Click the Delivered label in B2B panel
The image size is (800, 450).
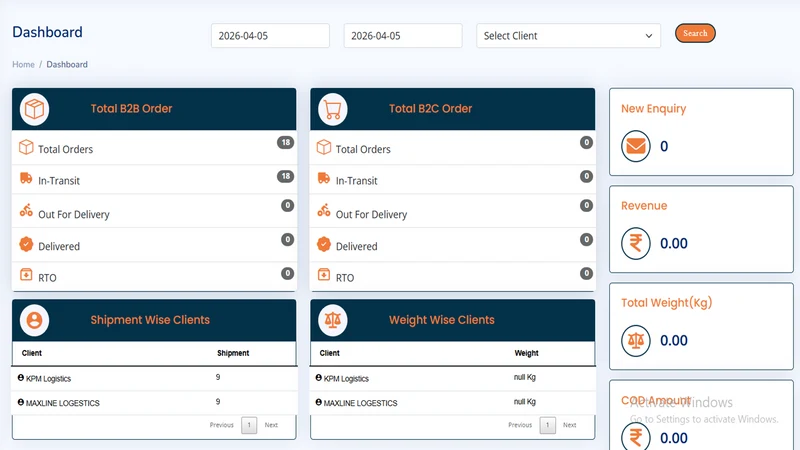59,246
